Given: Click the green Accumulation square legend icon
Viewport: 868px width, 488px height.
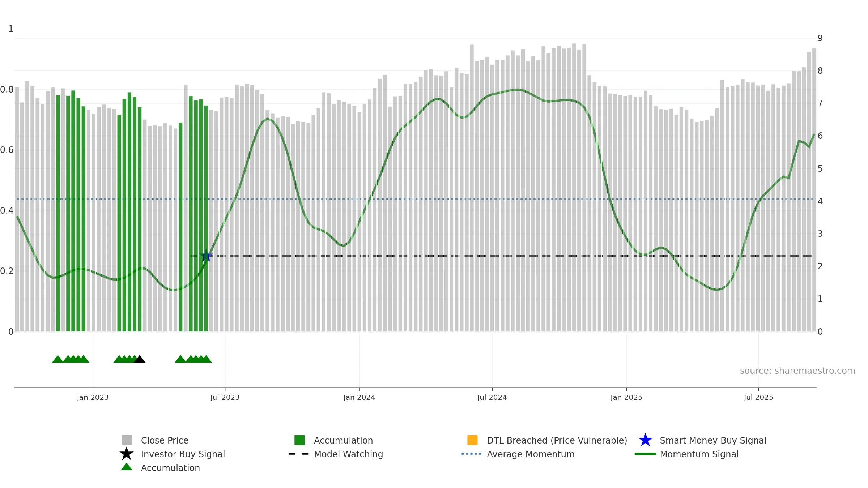Looking at the screenshot, I should coord(299,440).
